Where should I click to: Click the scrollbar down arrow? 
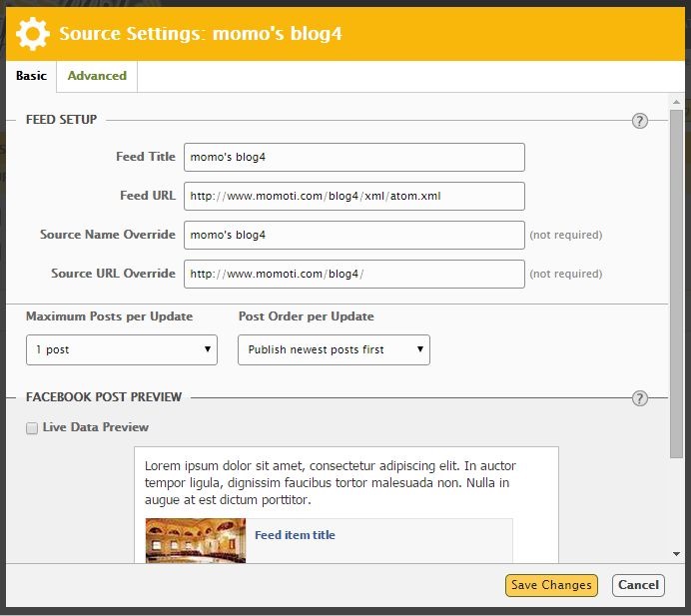(676, 554)
